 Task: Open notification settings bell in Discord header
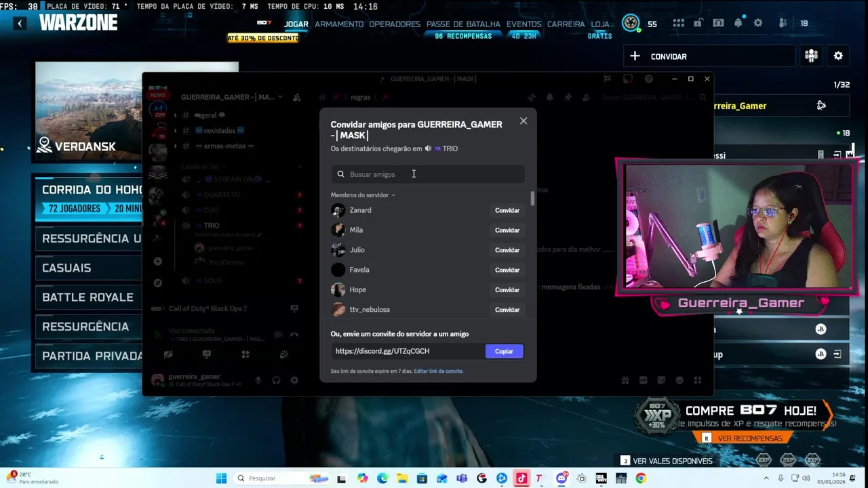pos(549,97)
